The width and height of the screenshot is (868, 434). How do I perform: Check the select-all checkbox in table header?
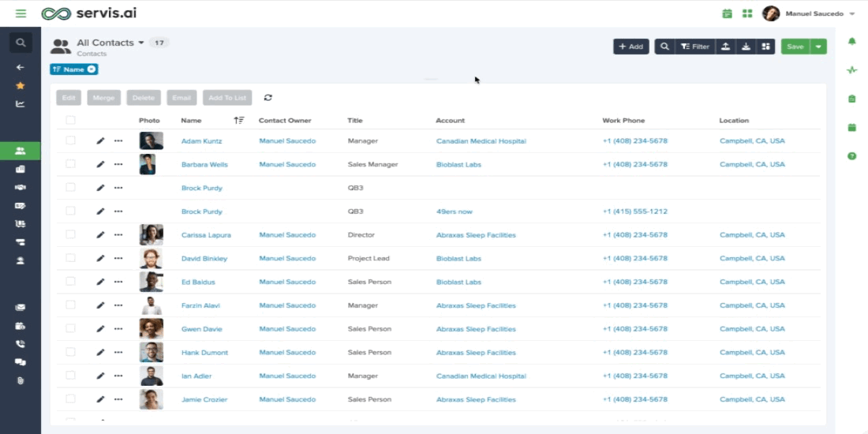pos(70,120)
